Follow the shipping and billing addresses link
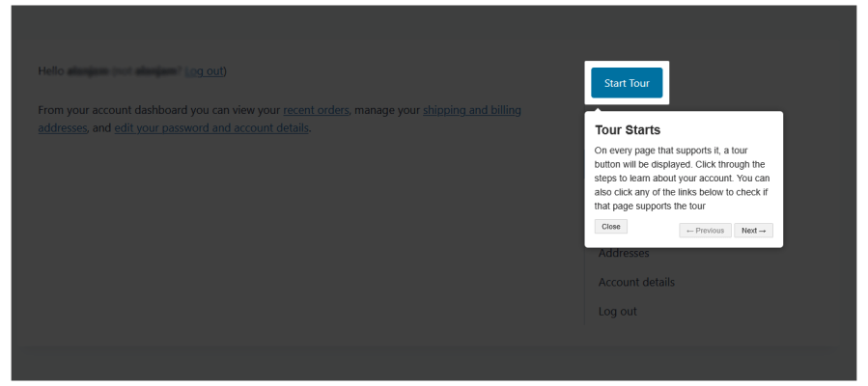Viewport: 868px width, 386px height. pos(471,110)
